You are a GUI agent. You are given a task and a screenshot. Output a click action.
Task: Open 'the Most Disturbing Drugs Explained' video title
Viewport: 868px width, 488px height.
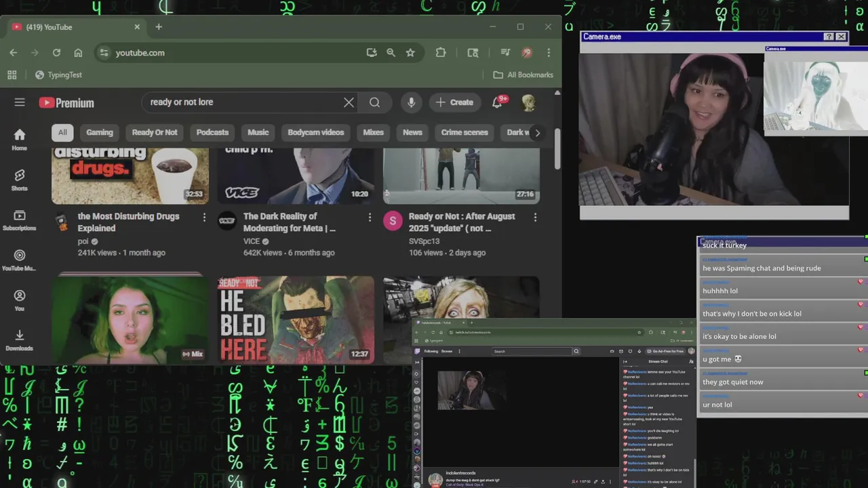coord(129,222)
